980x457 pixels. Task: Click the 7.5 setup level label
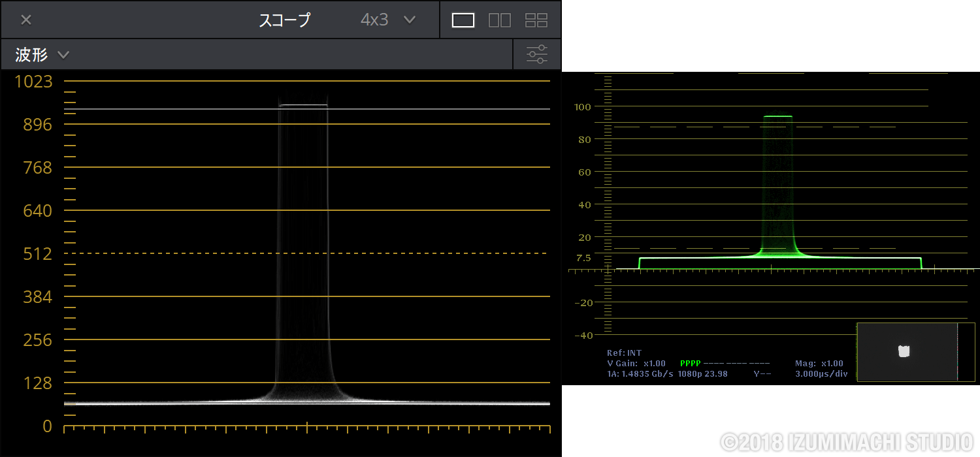click(583, 258)
